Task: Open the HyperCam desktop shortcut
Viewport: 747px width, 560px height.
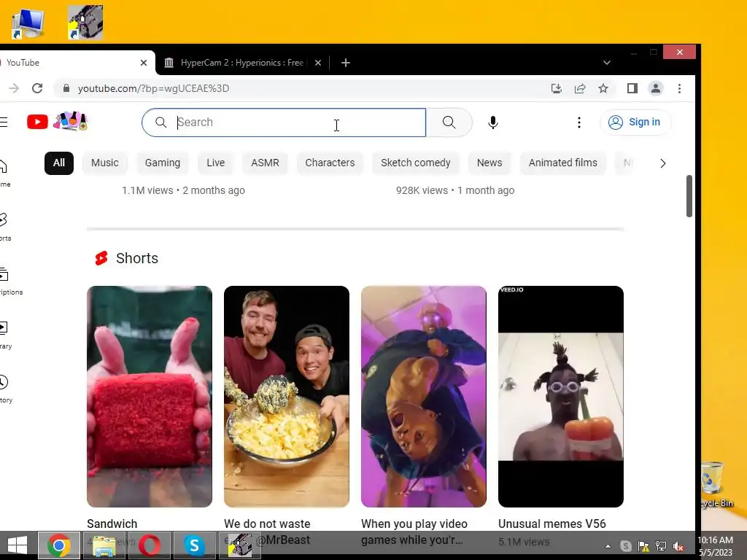Action: [x=85, y=22]
